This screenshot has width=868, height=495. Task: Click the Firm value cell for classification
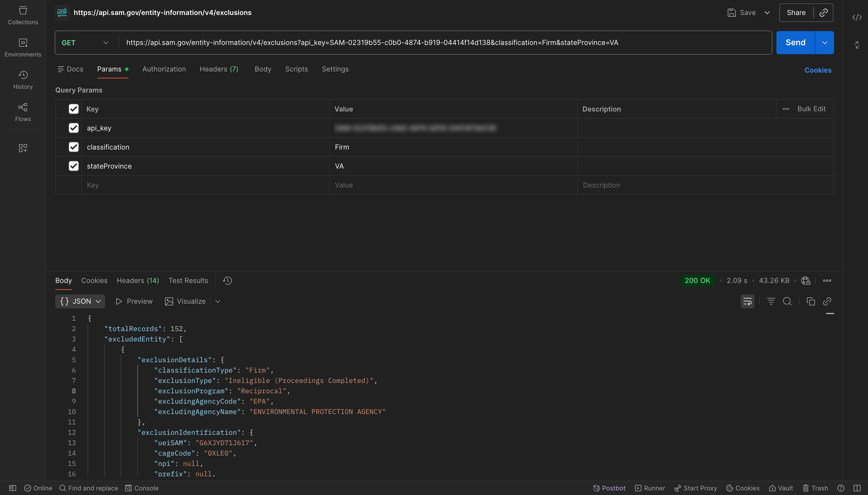453,147
